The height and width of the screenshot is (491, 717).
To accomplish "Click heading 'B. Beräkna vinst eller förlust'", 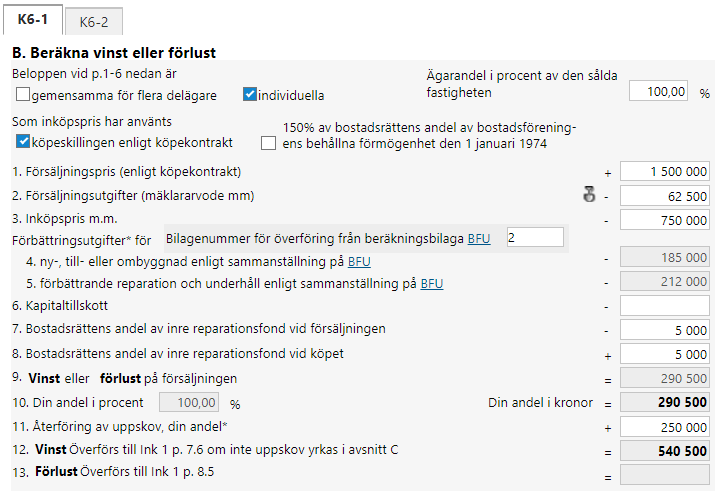I will (x=114, y=53).
